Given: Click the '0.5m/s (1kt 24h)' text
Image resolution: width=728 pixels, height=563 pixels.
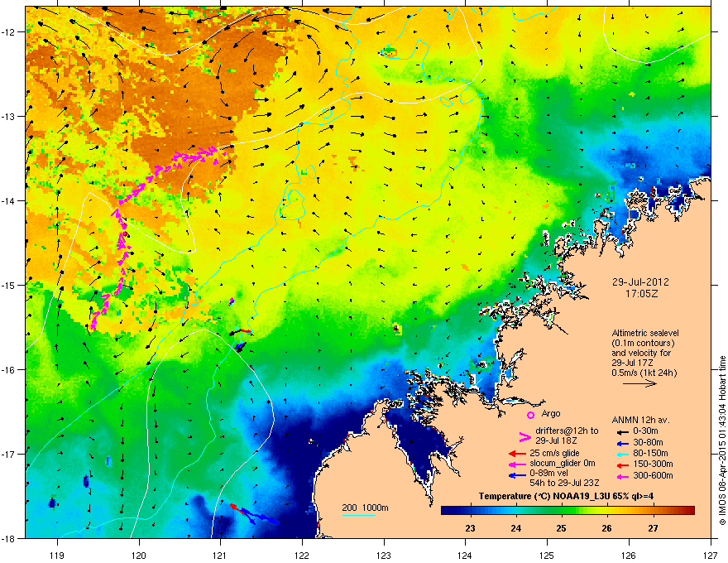Looking at the screenshot, I should point(644,373).
